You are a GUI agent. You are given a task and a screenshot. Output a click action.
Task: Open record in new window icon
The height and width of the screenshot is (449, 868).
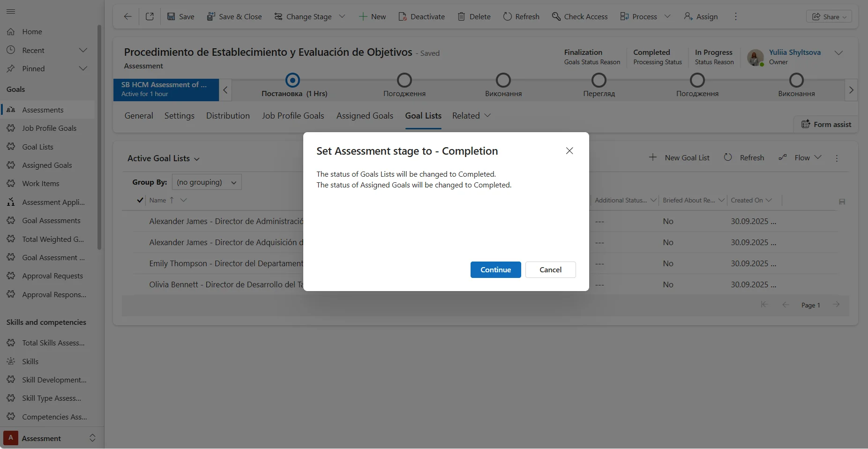click(150, 16)
